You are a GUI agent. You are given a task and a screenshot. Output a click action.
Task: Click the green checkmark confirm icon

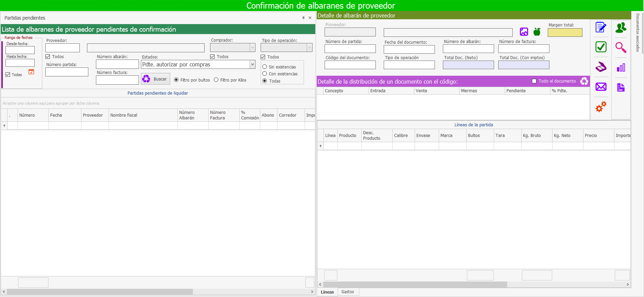[x=601, y=47]
